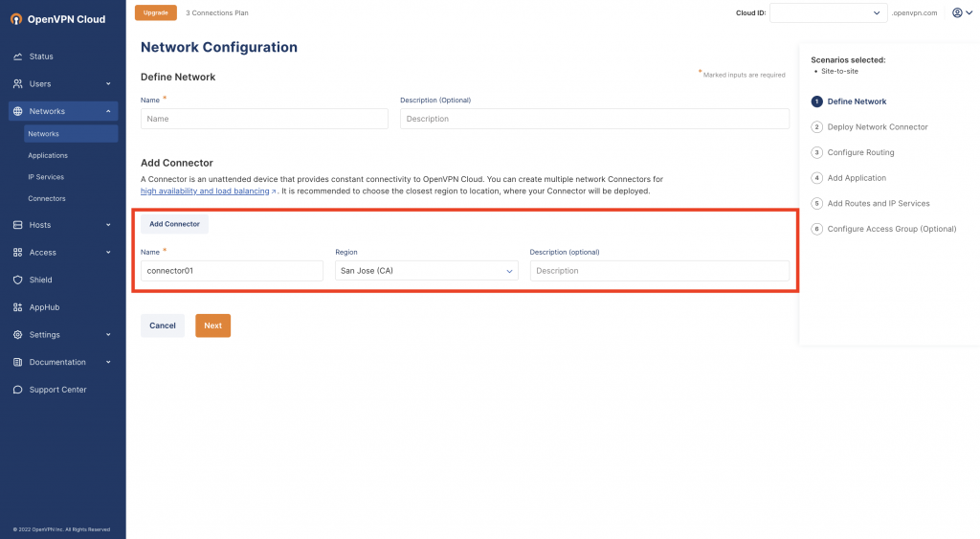Screen dimensions: 980x539
Task: Click the orange Next button
Action: [213, 326]
